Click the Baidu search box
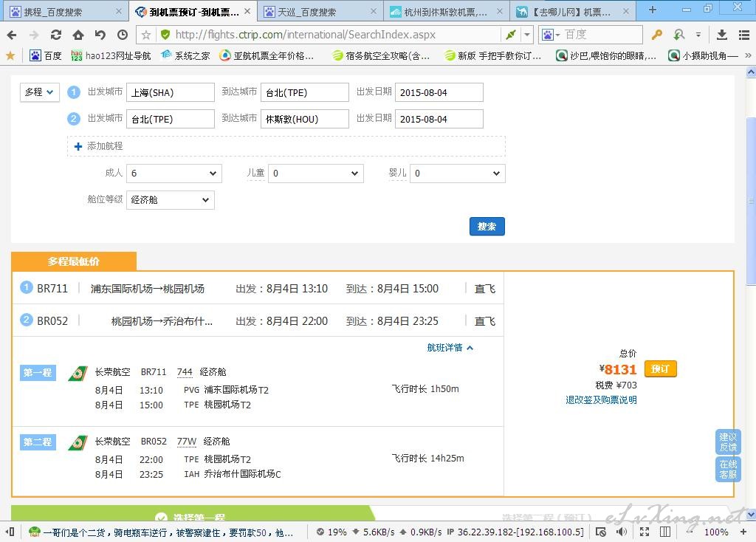 (602, 35)
